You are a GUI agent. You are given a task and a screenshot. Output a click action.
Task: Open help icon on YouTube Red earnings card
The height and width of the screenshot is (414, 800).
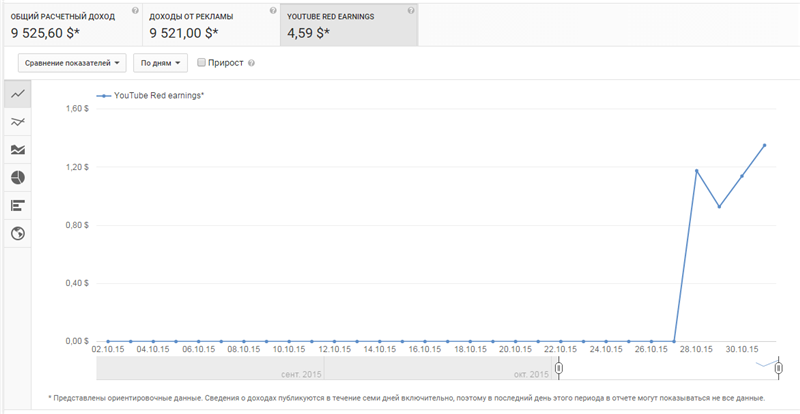[x=411, y=10]
